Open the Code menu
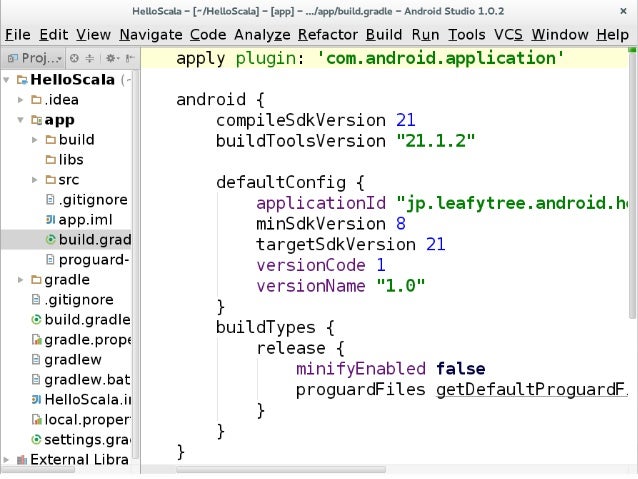 (x=208, y=35)
